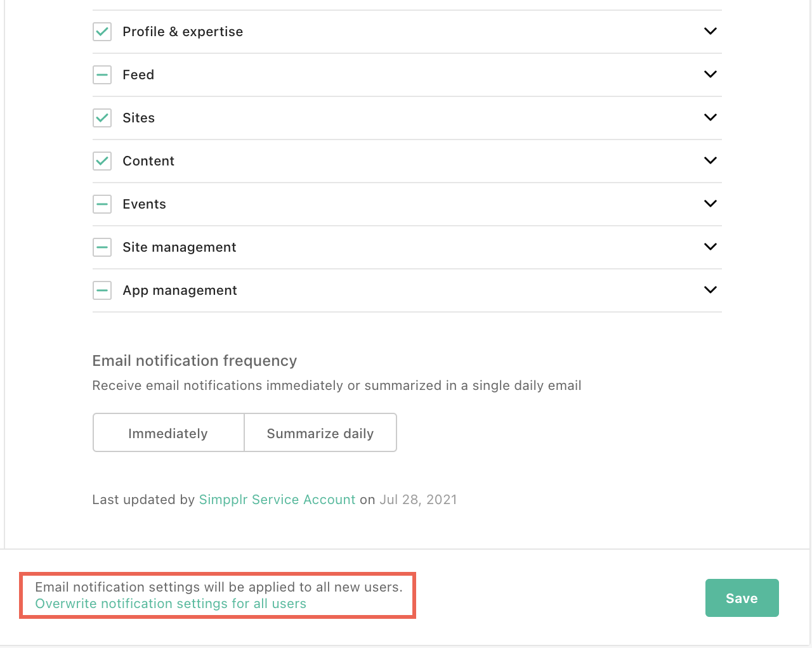The height and width of the screenshot is (648, 812).
Task: Expand the Events section chevron
Action: [x=710, y=204]
